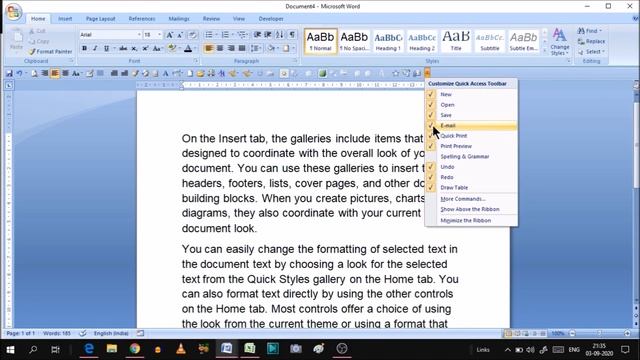Click Save icon on Quick Access Toolbar
Screen dimensions: 640x360
coord(9,73)
